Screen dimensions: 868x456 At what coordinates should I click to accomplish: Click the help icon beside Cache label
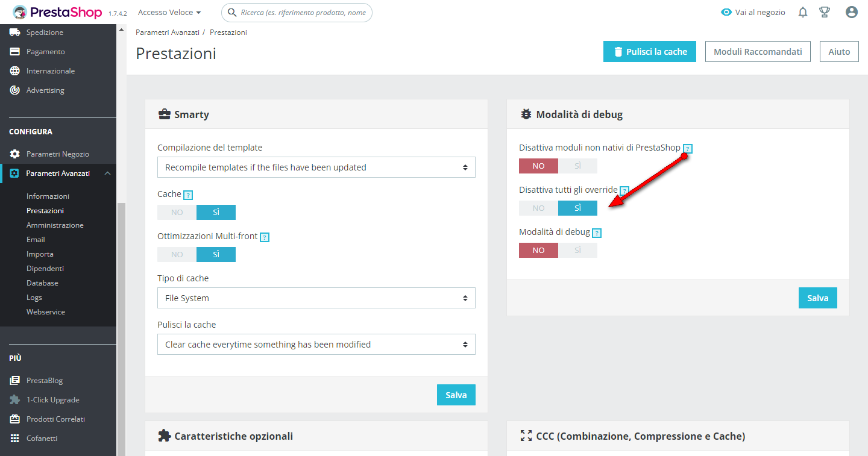click(x=188, y=195)
